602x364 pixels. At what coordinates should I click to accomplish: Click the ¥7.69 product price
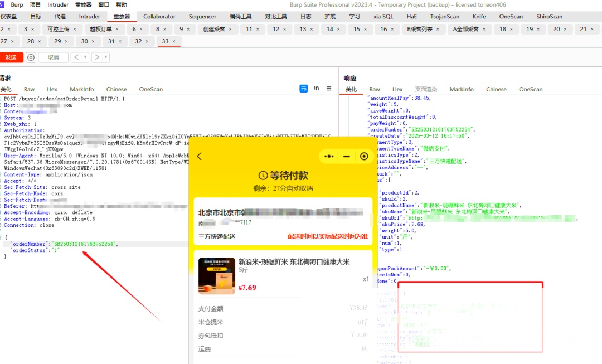247,288
